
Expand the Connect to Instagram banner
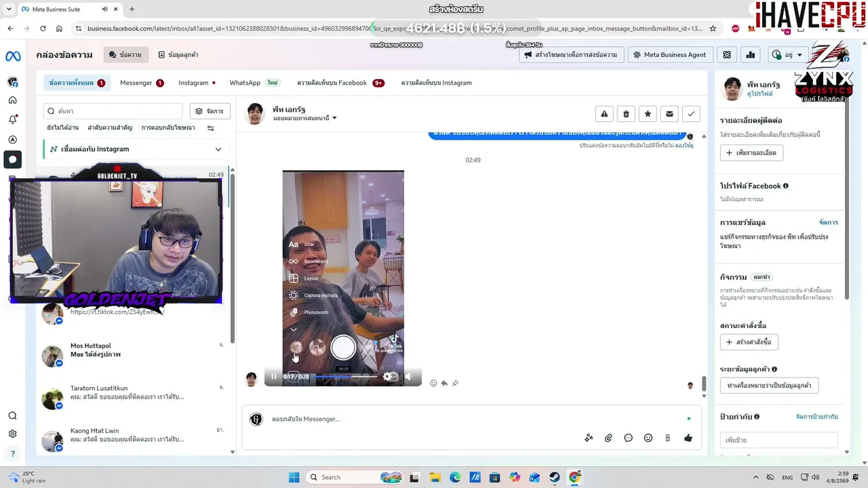218,149
